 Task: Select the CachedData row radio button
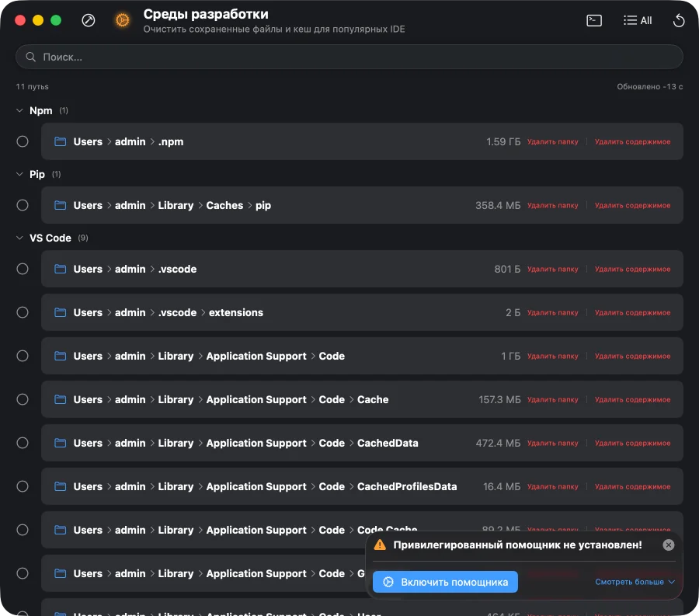pos(23,443)
